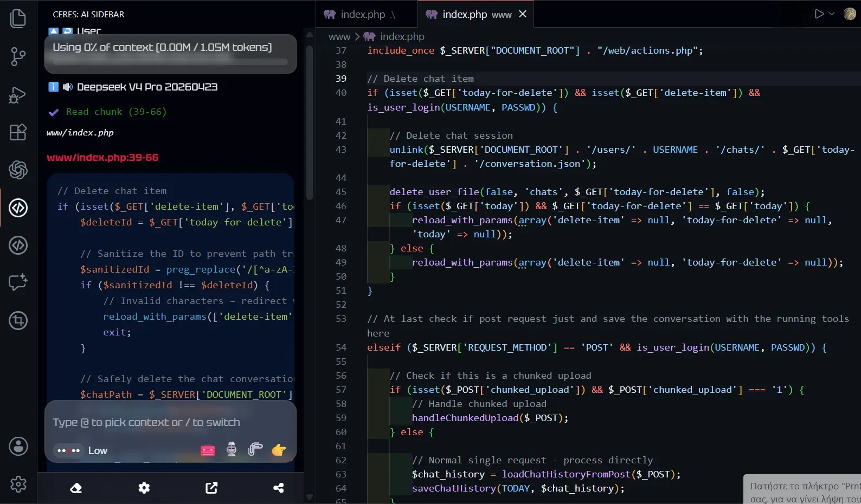The width and height of the screenshot is (861, 504).
Task: Click the Read chunk (39-66) entry
Action: click(116, 112)
